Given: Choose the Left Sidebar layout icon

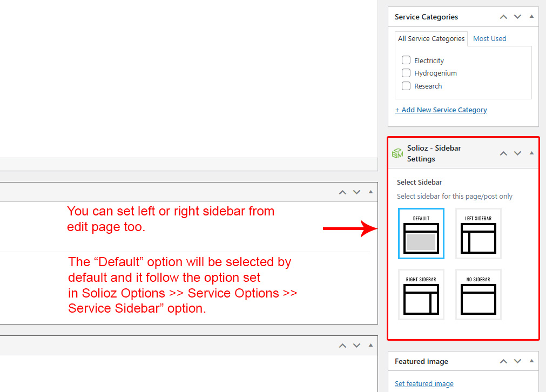Looking at the screenshot, I should [x=478, y=233].
